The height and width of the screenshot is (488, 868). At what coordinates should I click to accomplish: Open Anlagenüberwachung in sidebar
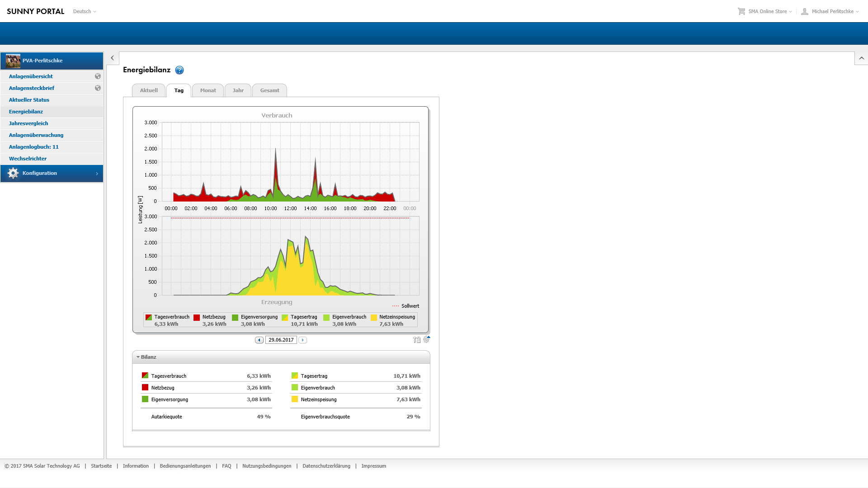(36, 135)
